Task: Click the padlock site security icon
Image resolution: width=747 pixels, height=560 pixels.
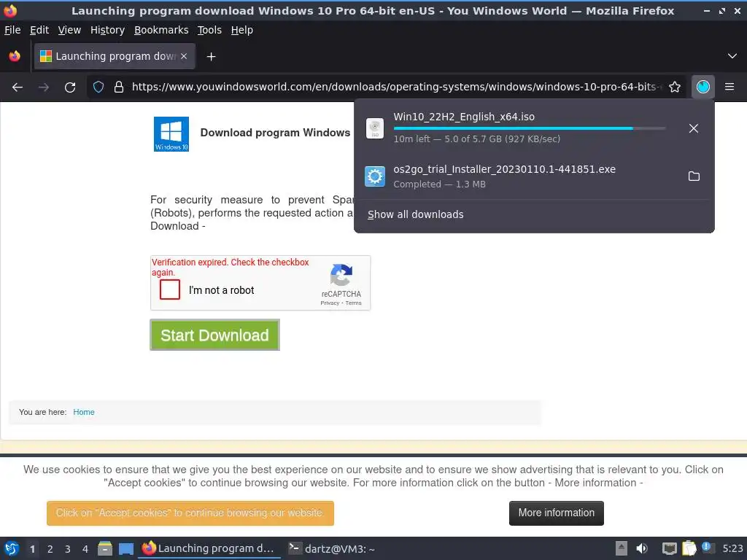Action: coord(119,87)
